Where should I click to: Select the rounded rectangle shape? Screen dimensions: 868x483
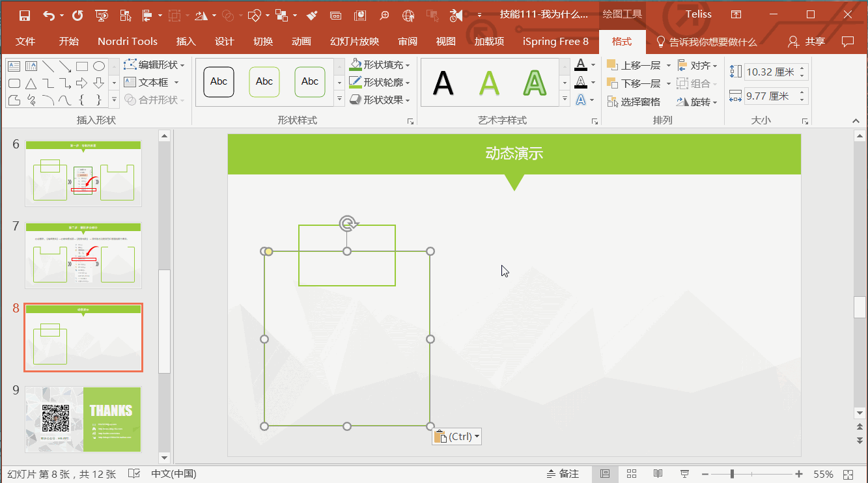(14, 83)
